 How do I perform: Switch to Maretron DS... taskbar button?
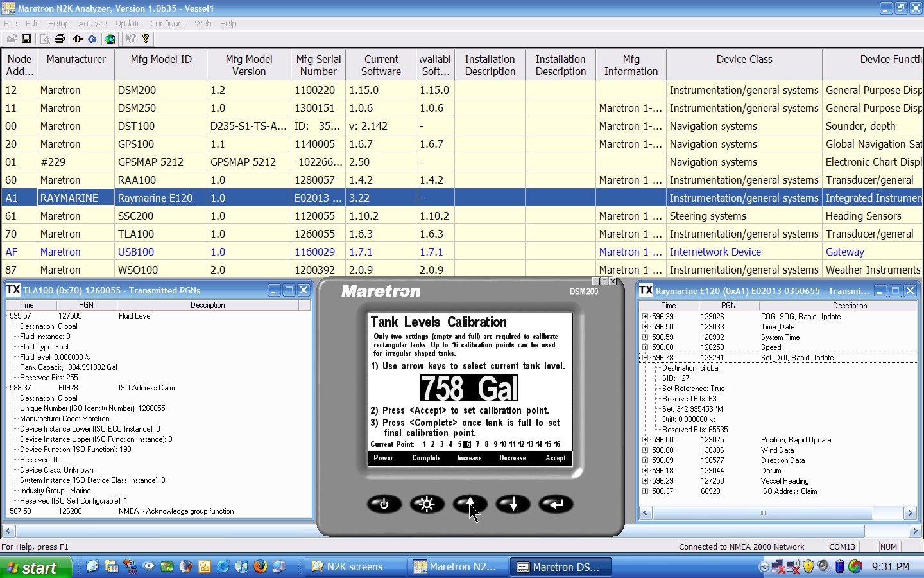click(561, 567)
